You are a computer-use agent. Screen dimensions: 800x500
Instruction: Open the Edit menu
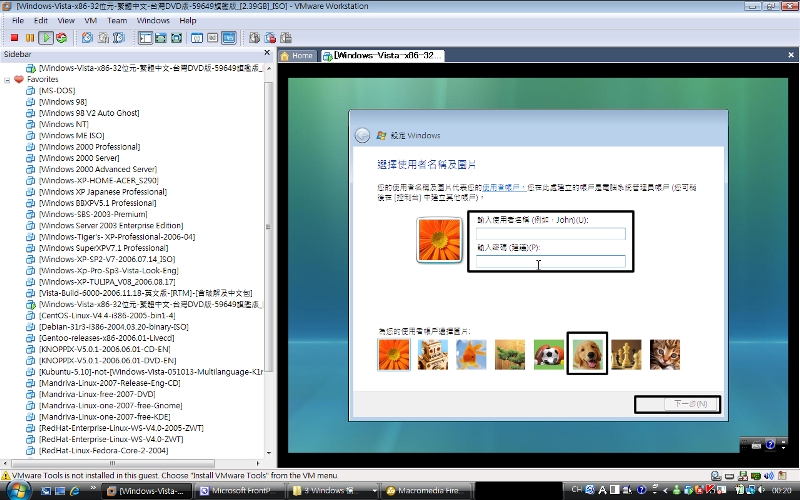(x=41, y=20)
